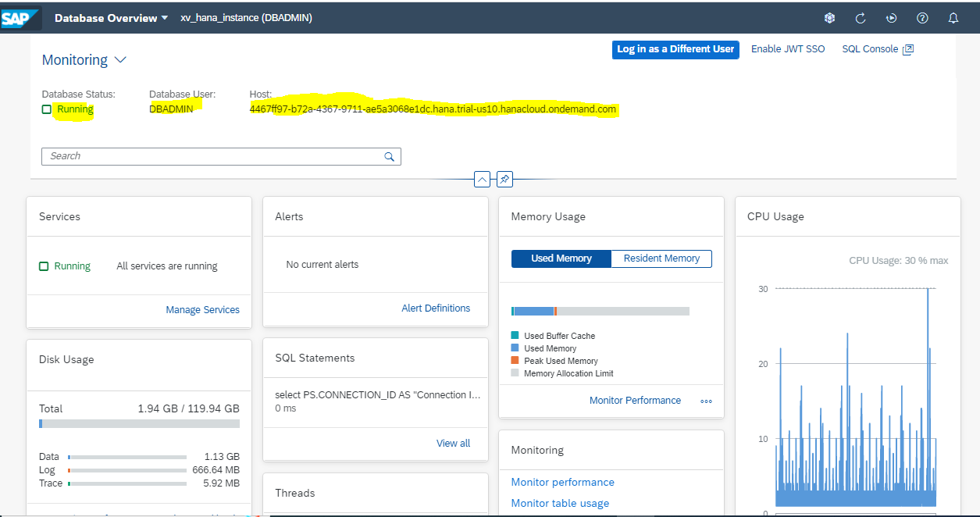Open Manage Services link
The image size is (980, 517).
[x=203, y=310]
